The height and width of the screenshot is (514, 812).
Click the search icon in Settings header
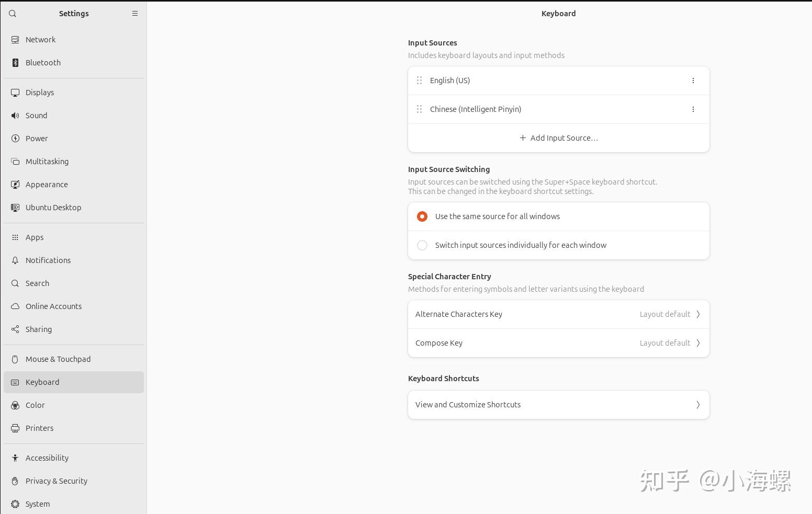point(13,14)
